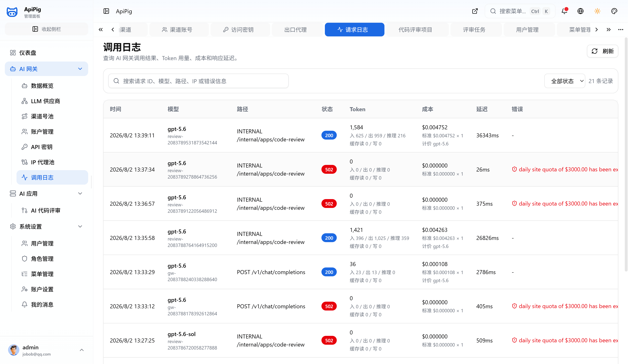The height and width of the screenshot is (364, 628).
Task: Switch to 渠道账号 tab
Action: 179,30
